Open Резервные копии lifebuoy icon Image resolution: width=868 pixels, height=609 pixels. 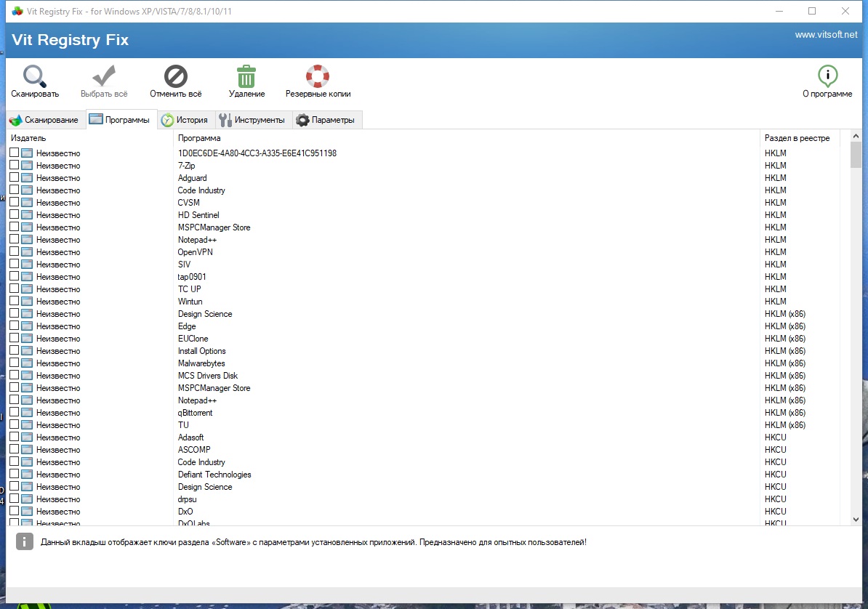pos(318,76)
